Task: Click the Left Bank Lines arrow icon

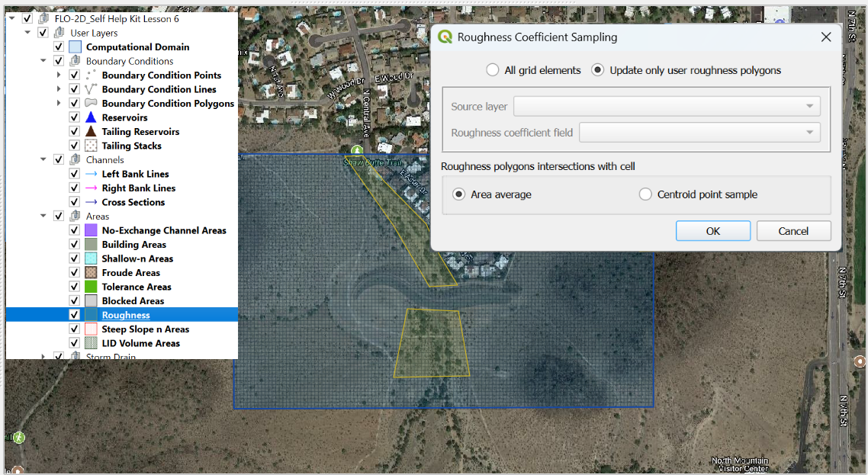Action: 91,174
